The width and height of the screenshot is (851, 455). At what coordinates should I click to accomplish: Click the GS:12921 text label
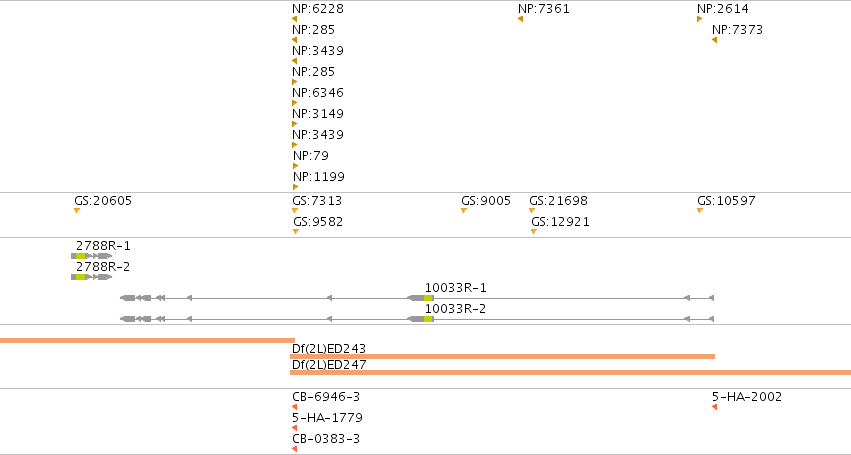(561, 222)
